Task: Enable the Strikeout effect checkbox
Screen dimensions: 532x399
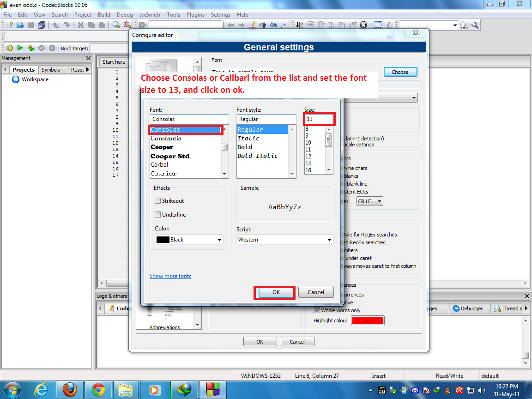Action: 157,200
